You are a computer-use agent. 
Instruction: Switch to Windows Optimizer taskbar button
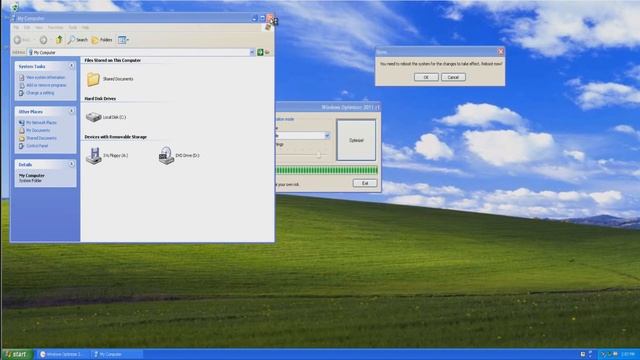tap(62, 354)
